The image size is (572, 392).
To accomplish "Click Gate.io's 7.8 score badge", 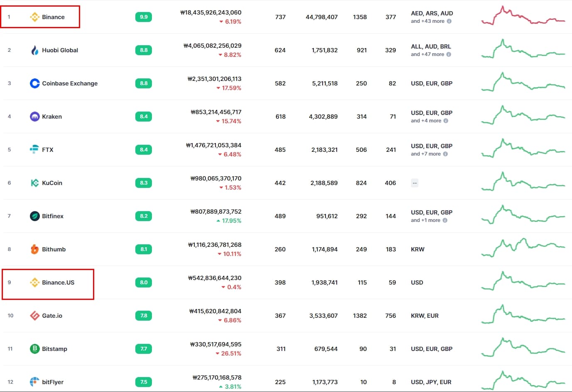I will pos(144,316).
